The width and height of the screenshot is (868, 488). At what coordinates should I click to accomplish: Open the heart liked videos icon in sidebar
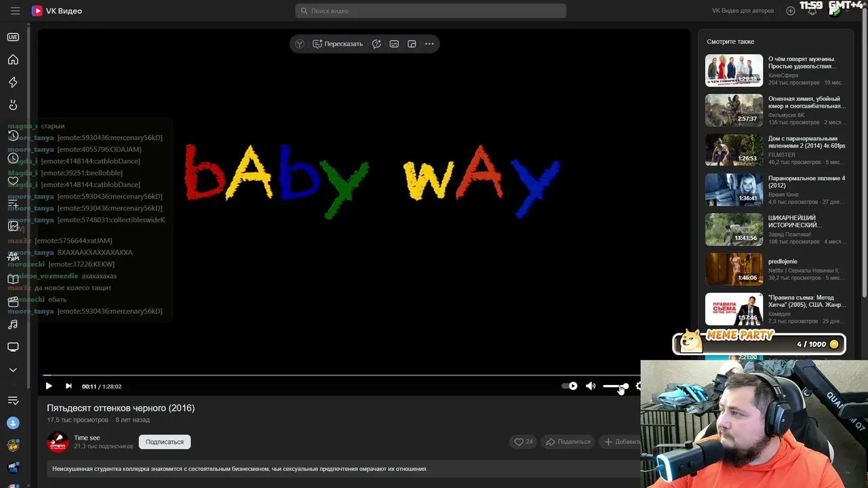coord(13,181)
